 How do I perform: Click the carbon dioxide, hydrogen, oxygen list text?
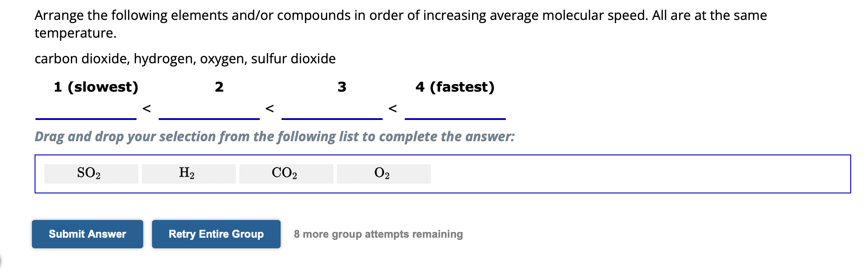point(185,58)
